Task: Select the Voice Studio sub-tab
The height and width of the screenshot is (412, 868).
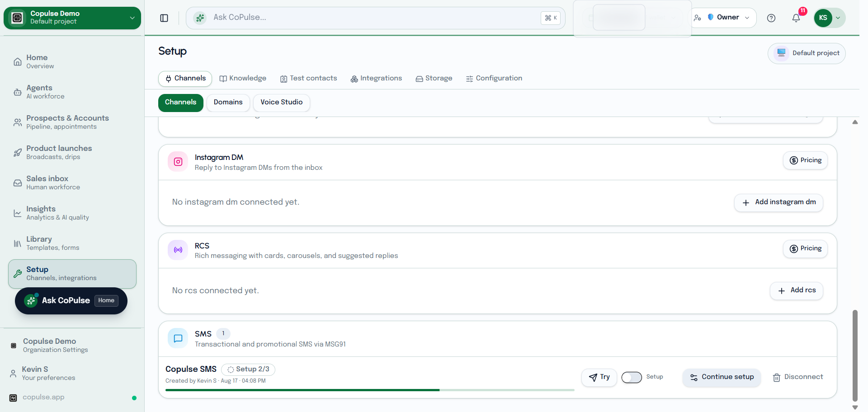Action: [282, 103]
